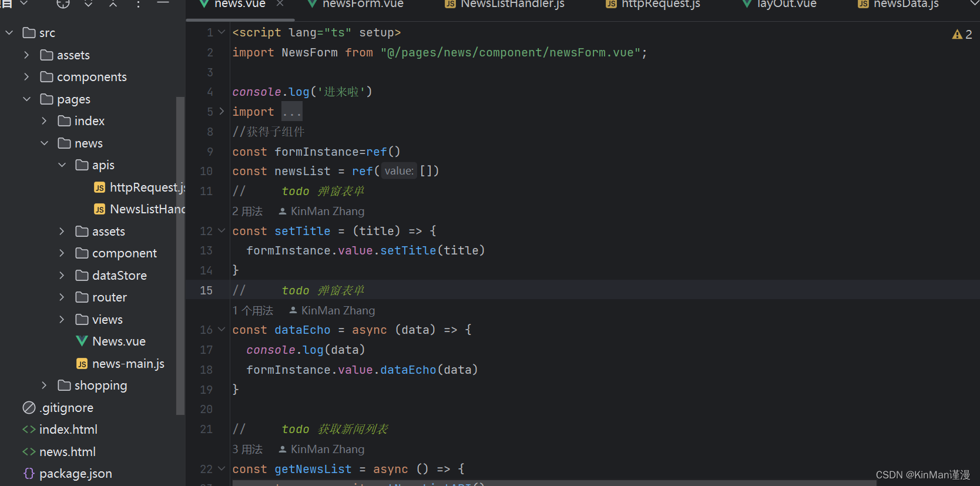Viewport: 980px width, 486px height.
Task: Expand the router folder chevron
Action: click(x=62, y=297)
